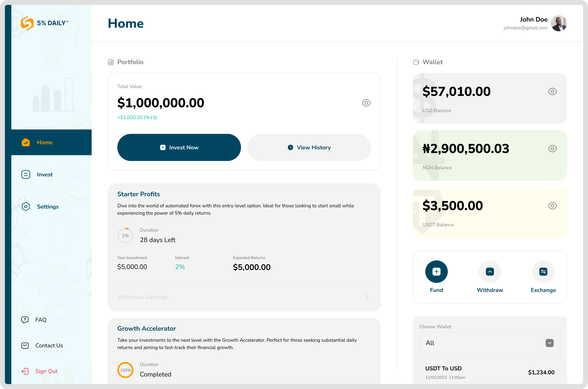
Task: Toggle visibility of USDT Balance
Action: tap(552, 206)
